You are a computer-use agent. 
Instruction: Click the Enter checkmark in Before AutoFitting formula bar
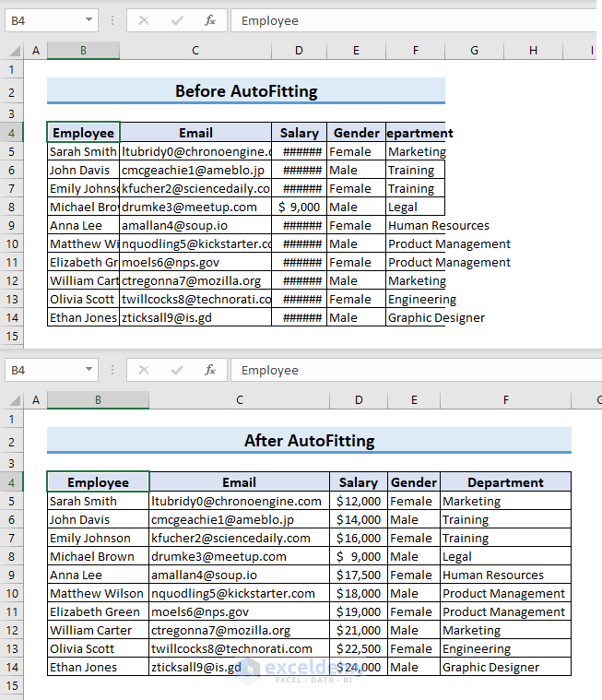[x=177, y=20]
